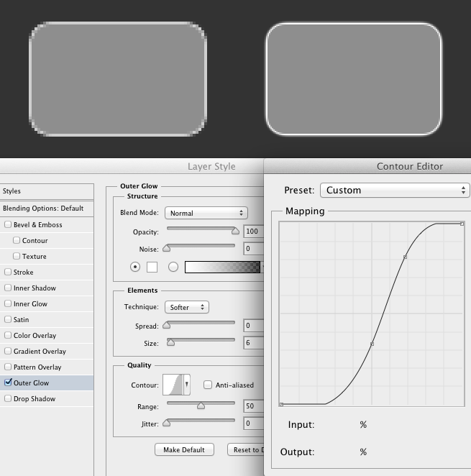Tick the Contour checkbox under Bevel & Emboss

(x=17, y=240)
